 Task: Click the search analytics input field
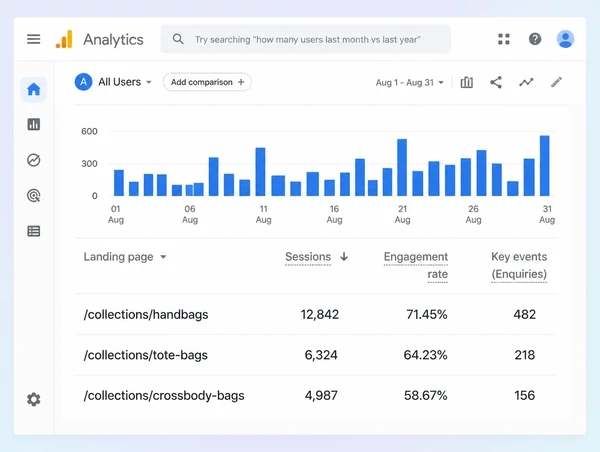[306, 39]
